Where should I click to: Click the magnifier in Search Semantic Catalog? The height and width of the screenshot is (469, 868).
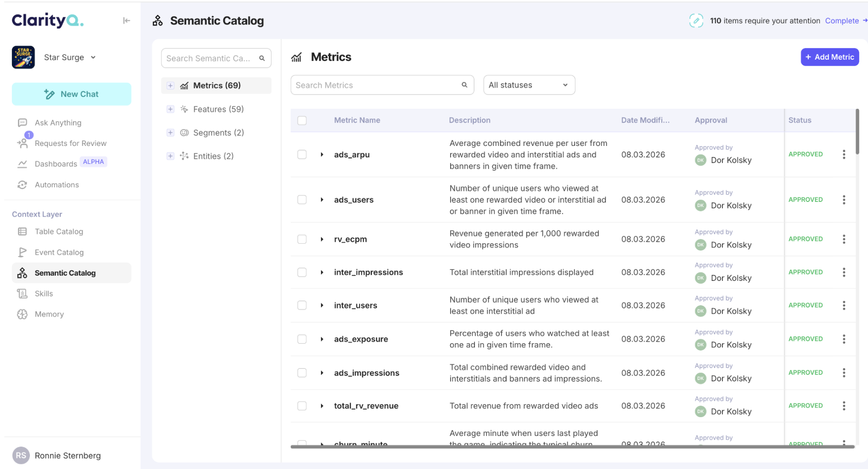tap(262, 58)
